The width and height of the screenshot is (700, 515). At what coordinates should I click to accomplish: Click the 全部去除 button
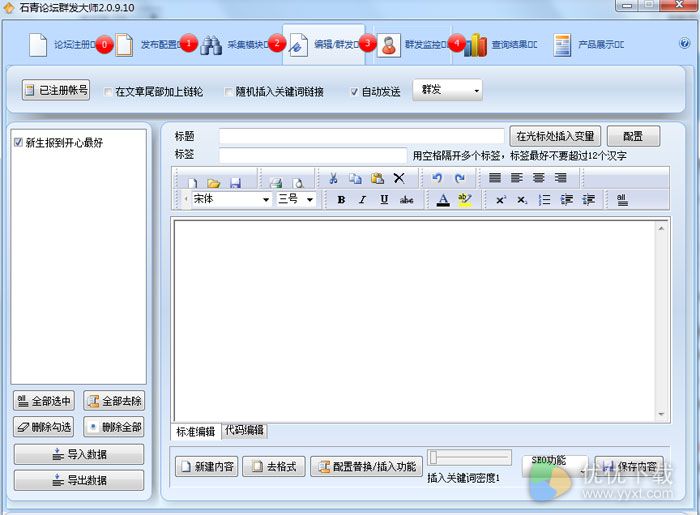pos(114,401)
